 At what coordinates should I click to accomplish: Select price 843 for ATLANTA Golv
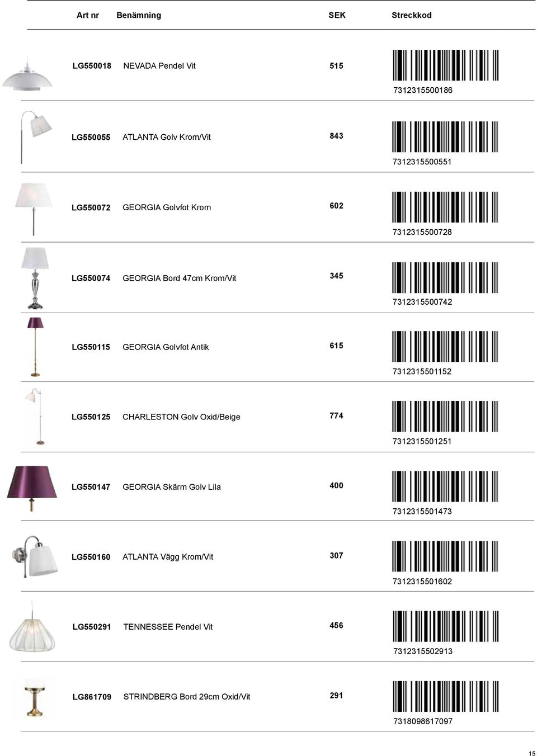pyautogui.click(x=336, y=136)
